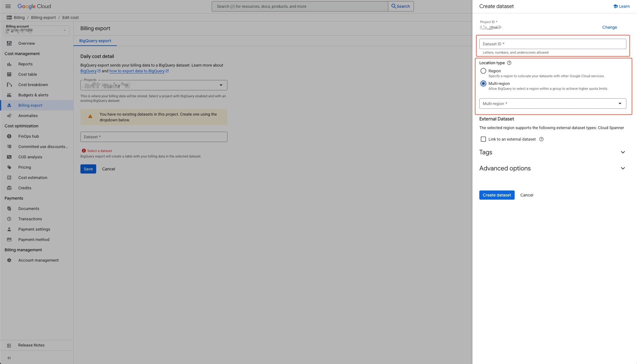Click the Google Cloud logo
Screen dimensions: 637x364
tap(34, 6)
